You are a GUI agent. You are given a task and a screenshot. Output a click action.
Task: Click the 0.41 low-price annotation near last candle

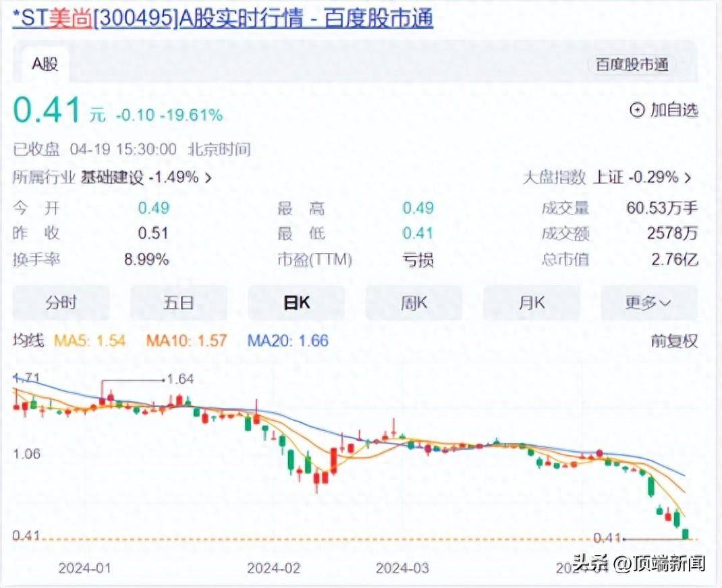click(x=607, y=538)
